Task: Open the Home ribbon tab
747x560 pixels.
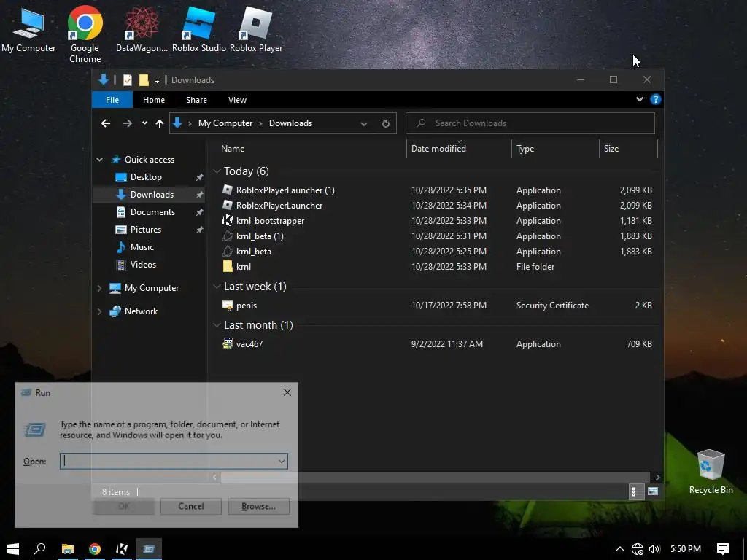Action: tap(154, 99)
